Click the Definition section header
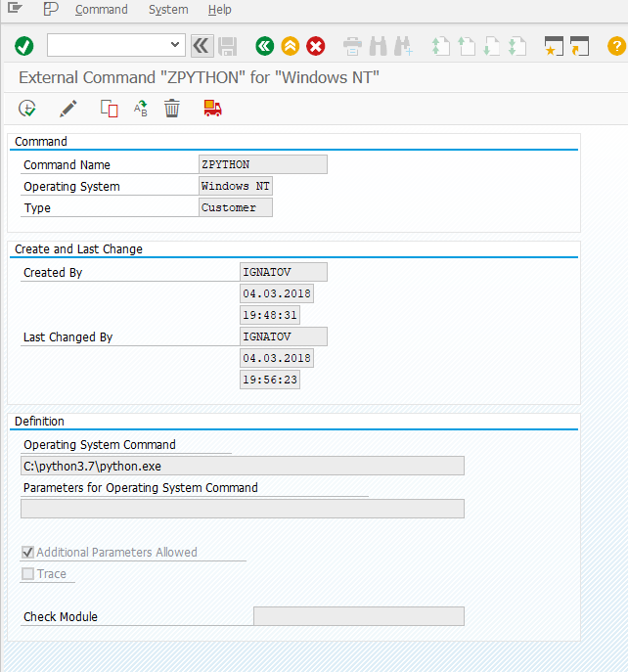This screenshot has height=672, width=628. pos(39,422)
